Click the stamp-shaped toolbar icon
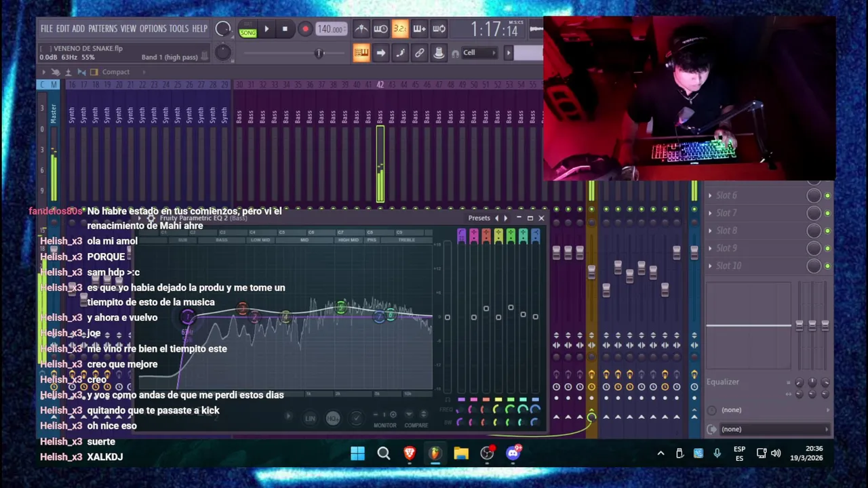 click(x=439, y=53)
